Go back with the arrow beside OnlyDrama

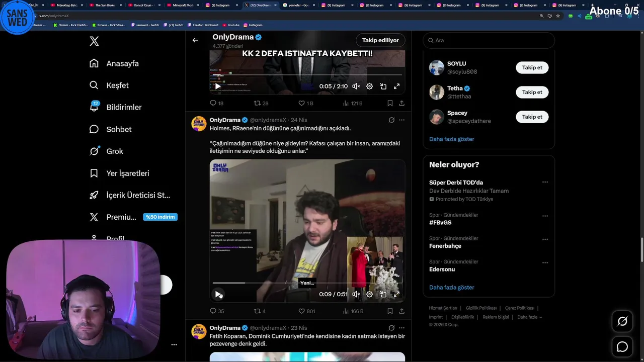tap(195, 40)
